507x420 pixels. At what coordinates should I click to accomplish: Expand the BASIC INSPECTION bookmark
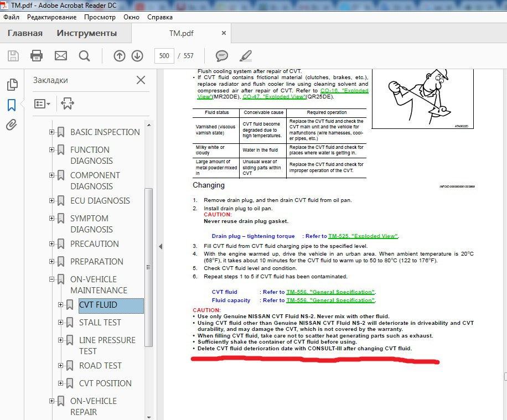pos(52,132)
